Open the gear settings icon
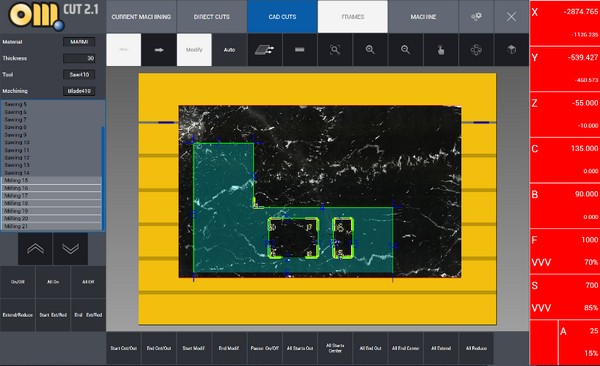The width and height of the screenshot is (600, 366). [476, 17]
